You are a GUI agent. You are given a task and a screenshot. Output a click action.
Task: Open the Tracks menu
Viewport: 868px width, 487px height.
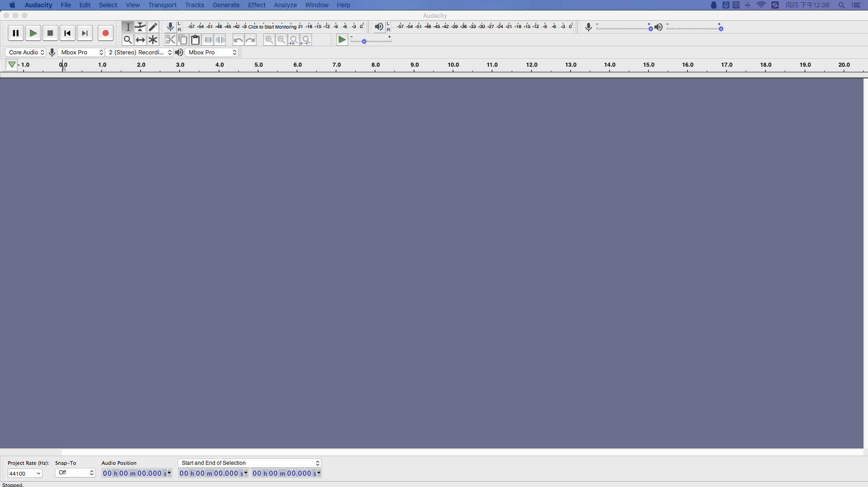(195, 5)
